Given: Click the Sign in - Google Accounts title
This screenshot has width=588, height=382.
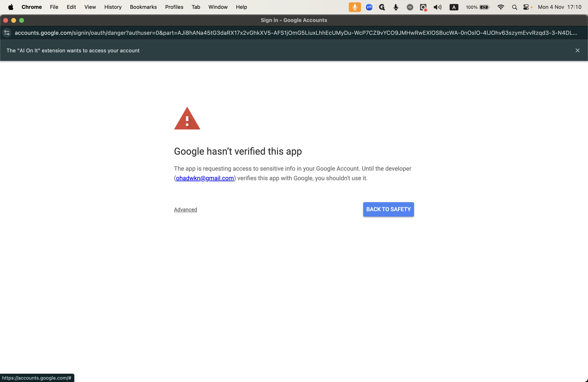Looking at the screenshot, I should click(x=294, y=20).
